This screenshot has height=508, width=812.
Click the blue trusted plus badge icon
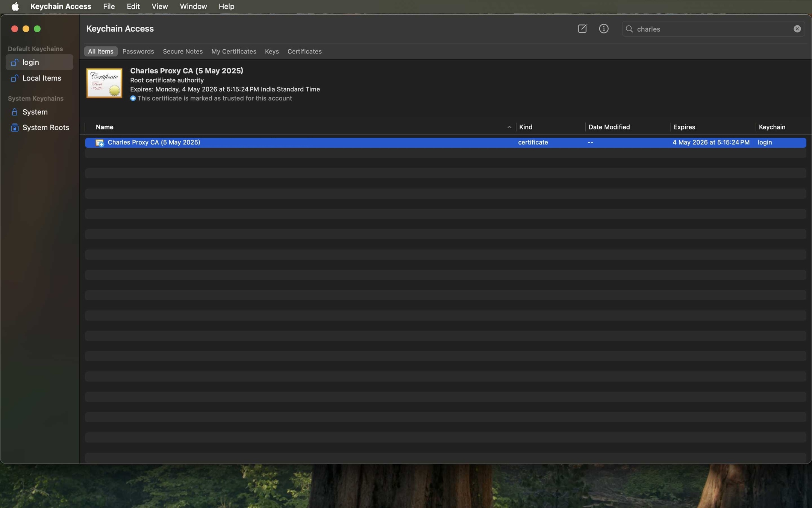[133, 98]
